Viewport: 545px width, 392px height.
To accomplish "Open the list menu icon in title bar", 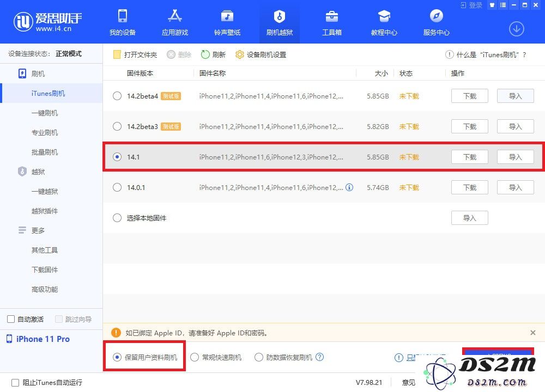I will [503, 5].
